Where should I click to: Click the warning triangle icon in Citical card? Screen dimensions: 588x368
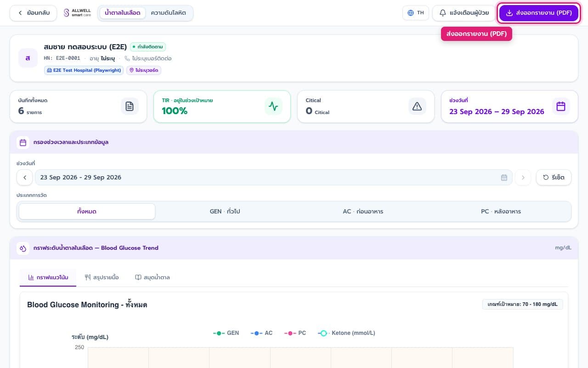417,106
